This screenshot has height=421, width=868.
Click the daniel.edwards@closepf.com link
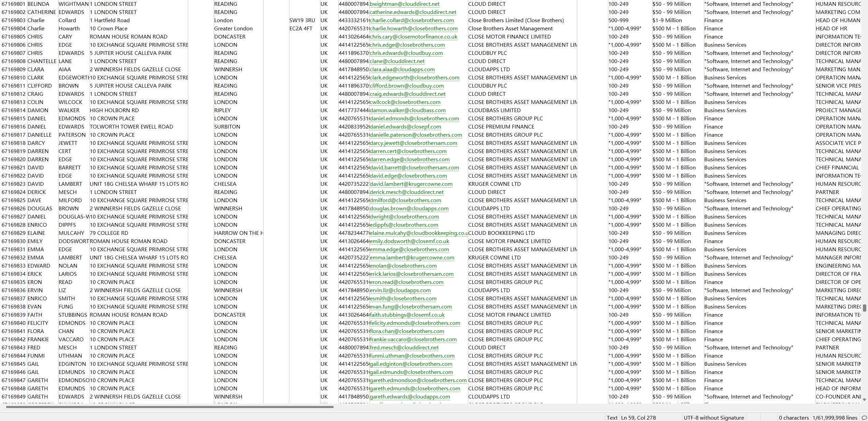(x=405, y=127)
